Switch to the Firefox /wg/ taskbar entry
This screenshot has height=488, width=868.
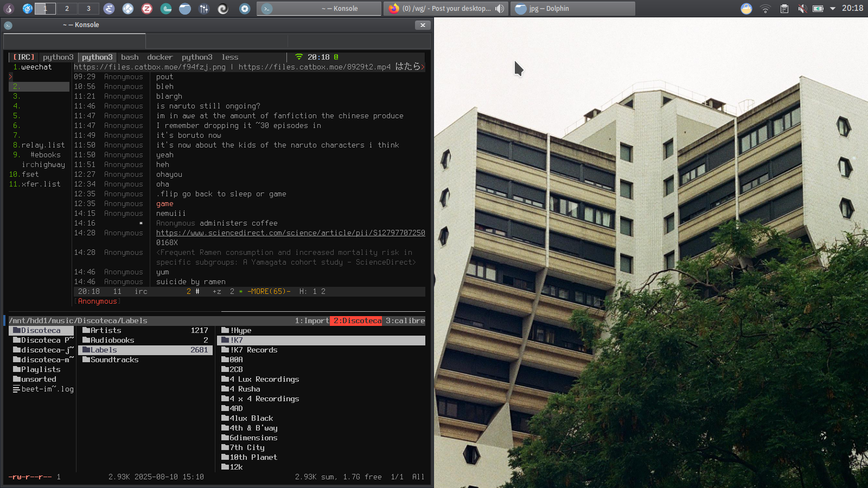point(446,8)
